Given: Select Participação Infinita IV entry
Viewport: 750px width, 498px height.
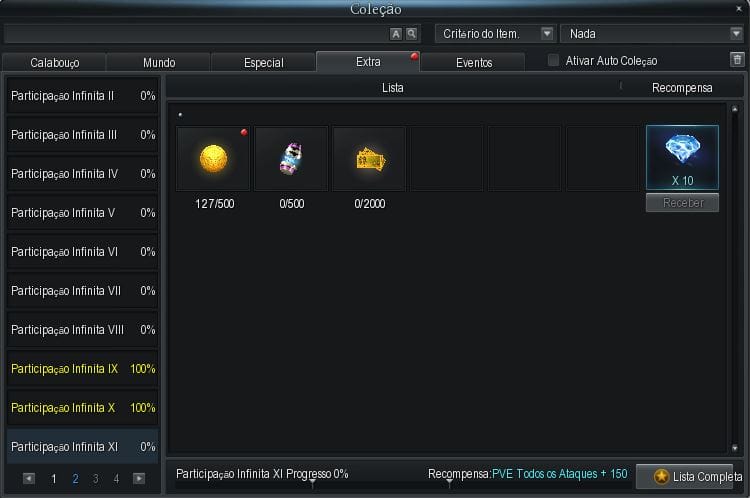Looking at the screenshot, I should coord(82,174).
